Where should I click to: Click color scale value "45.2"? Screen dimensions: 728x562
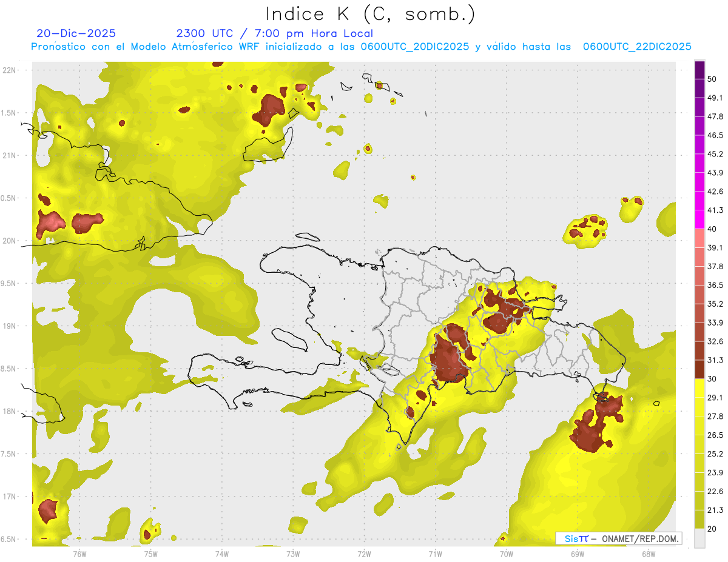(715, 154)
